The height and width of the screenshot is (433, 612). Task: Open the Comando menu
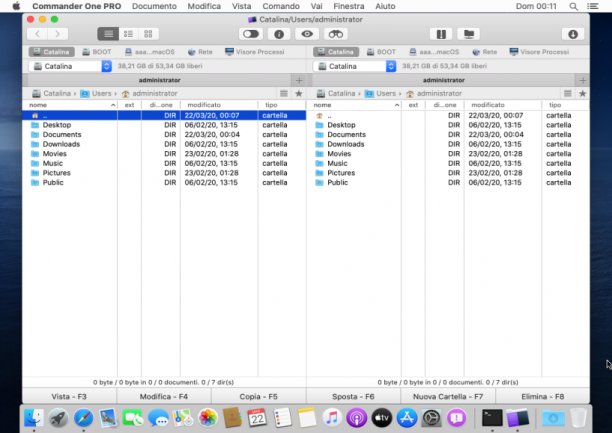point(281,6)
